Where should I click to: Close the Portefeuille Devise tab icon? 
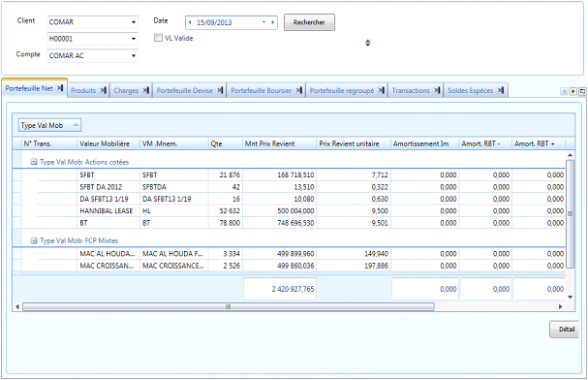pos(220,90)
